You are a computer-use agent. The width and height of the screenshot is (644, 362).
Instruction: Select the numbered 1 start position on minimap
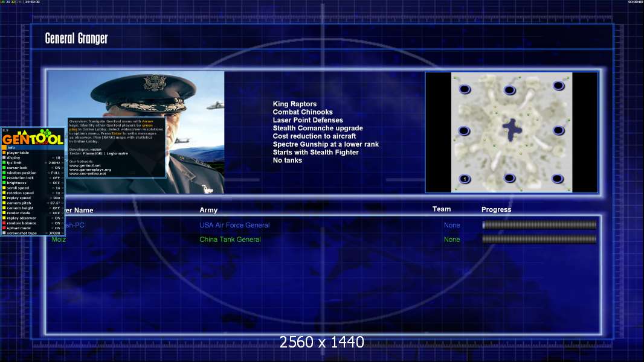tap(465, 179)
